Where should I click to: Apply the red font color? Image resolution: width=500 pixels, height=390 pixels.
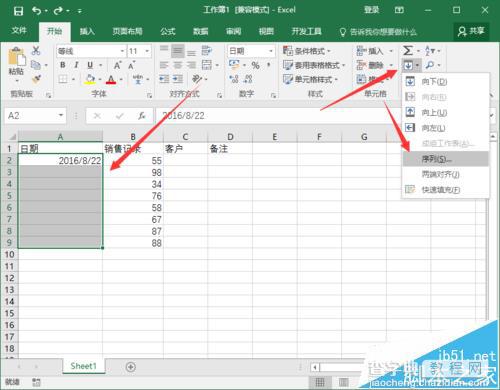[x=111, y=79]
